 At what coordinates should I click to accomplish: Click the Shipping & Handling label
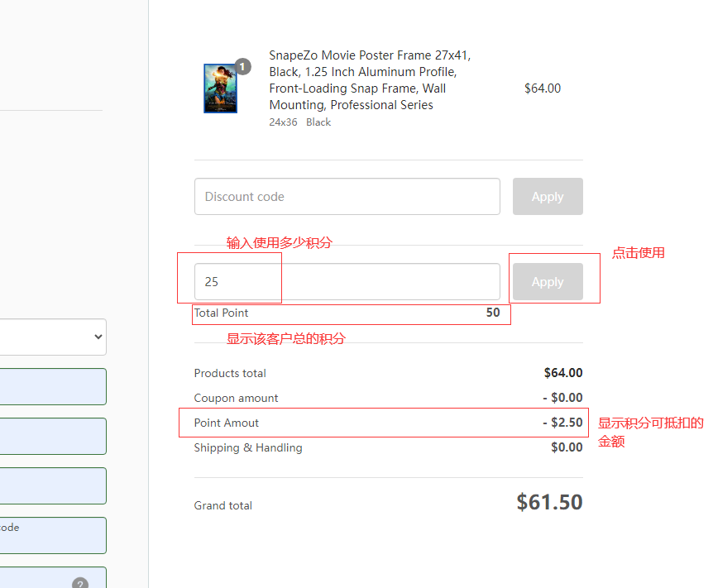pos(248,447)
